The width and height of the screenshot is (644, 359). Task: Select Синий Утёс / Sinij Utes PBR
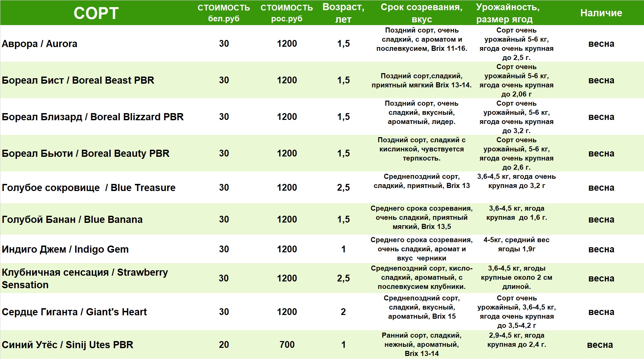tap(67, 345)
